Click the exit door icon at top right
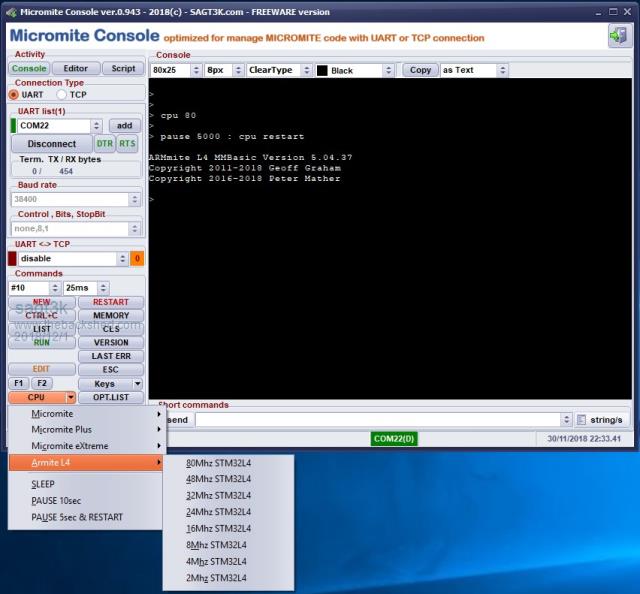 pyautogui.click(x=618, y=36)
